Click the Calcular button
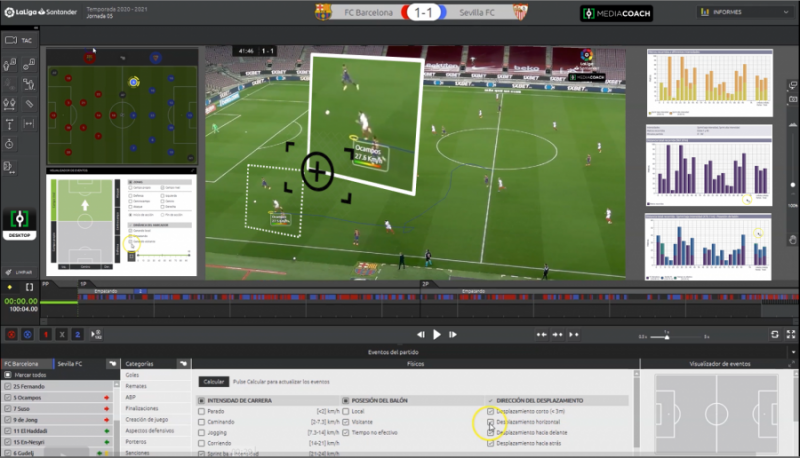The height and width of the screenshot is (458, 800). [x=214, y=381]
